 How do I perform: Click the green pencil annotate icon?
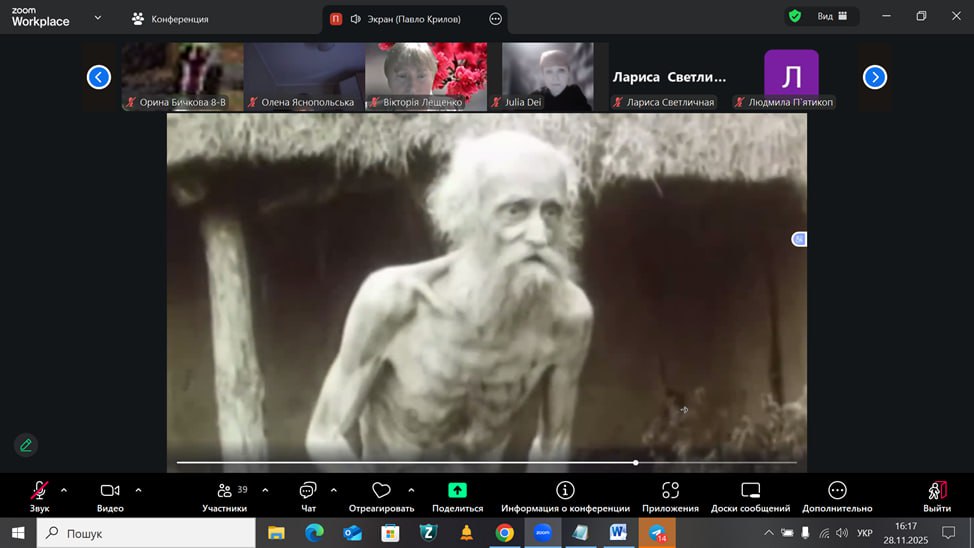26,445
